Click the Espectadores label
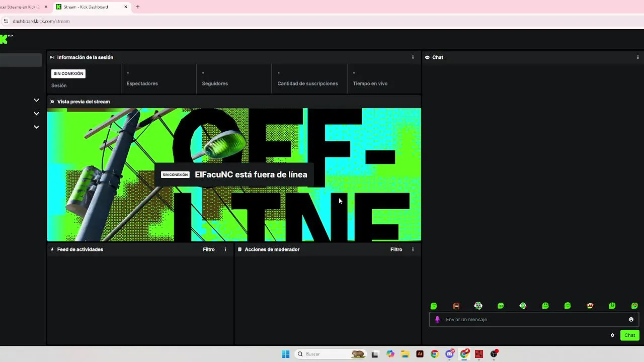 click(x=142, y=83)
